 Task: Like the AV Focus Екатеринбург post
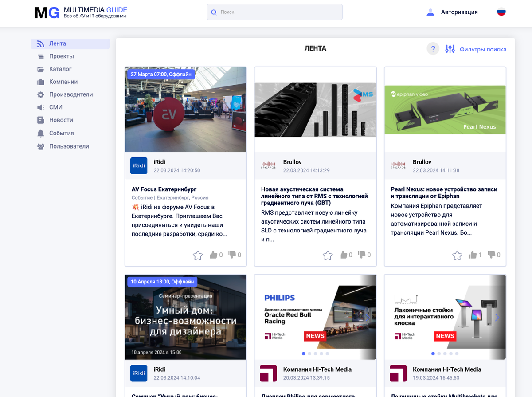[214, 255]
